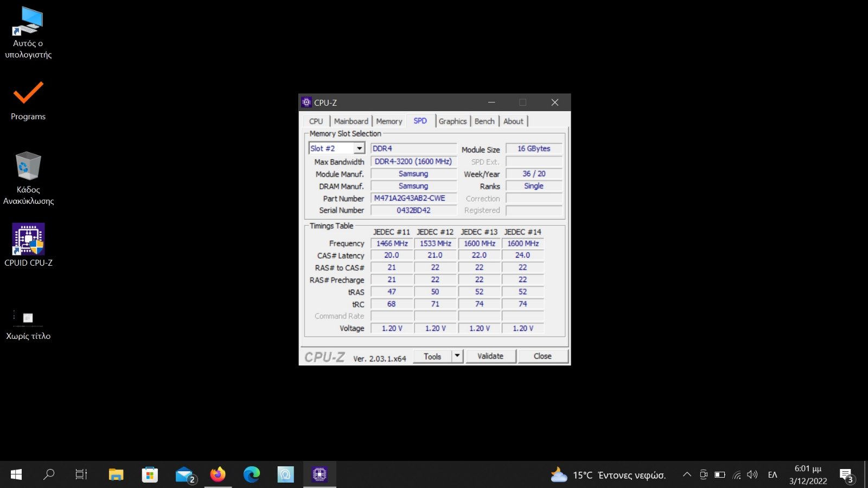Open the Χωρίς τίτλο desktop file
868x488 pixels.
[x=28, y=324]
